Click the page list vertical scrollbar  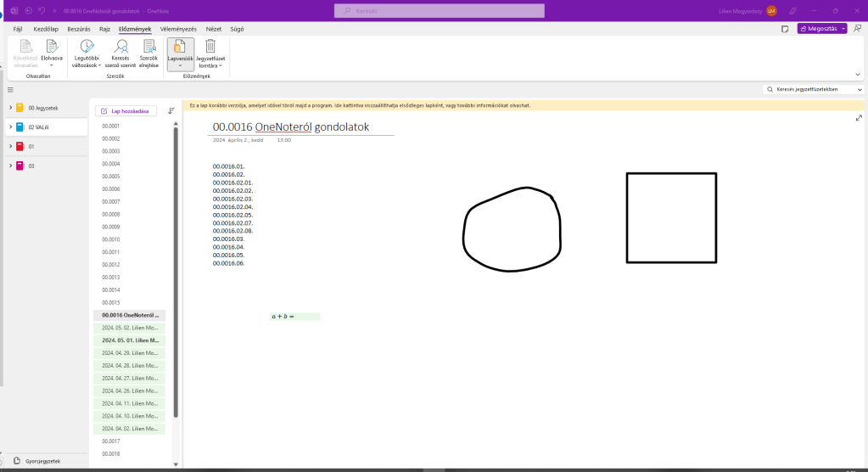tap(176, 272)
